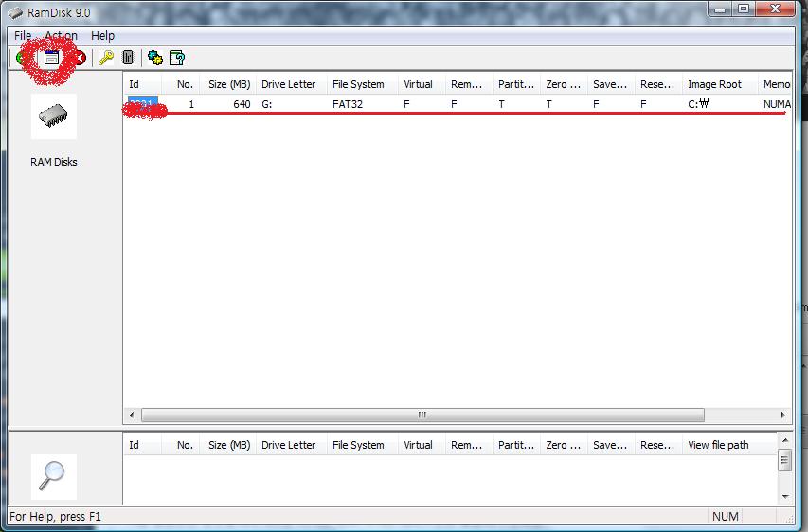
Task: Click the F value under Virtual column
Action: click(x=406, y=104)
